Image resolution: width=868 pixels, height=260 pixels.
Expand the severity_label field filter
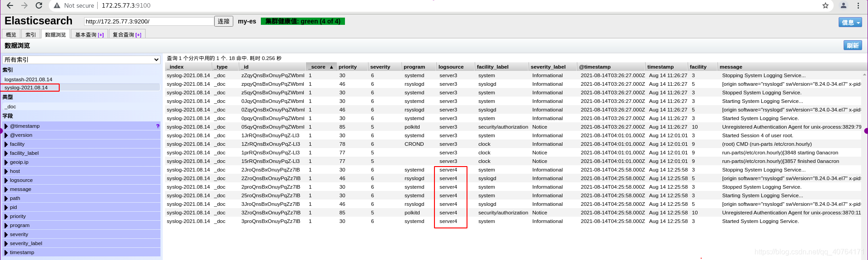tap(6, 243)
